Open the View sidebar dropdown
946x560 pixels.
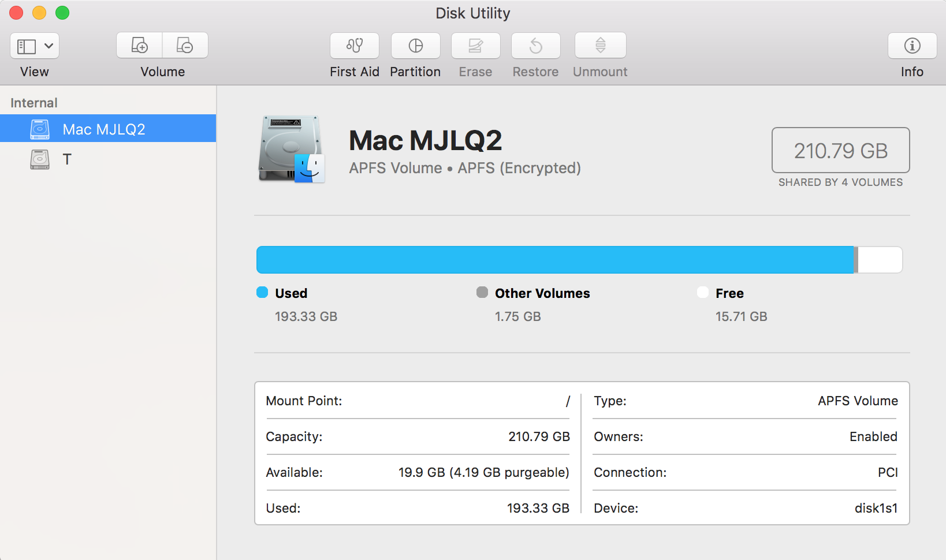click(x=35, y=46)
